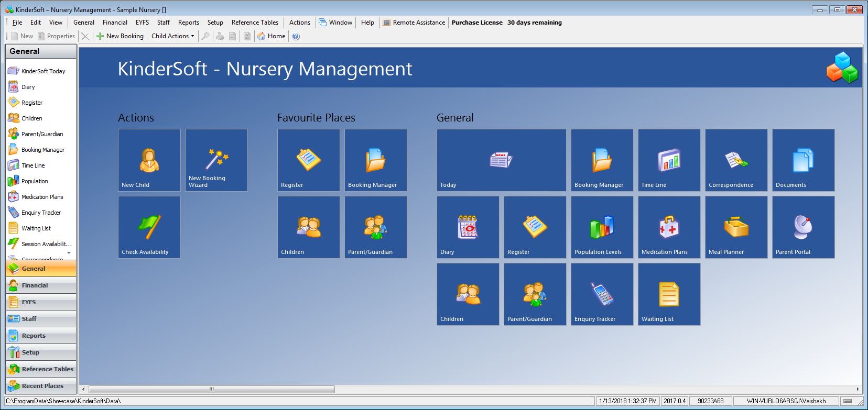Viewport: 868px width, 410px height.
Task: Open the Time Line tile
Action: (x=669, y=160)
